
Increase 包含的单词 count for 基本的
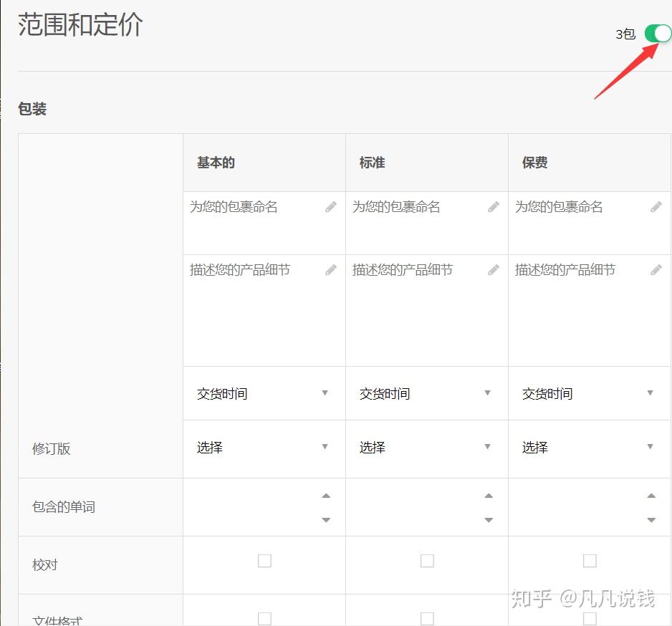point(326,496)
